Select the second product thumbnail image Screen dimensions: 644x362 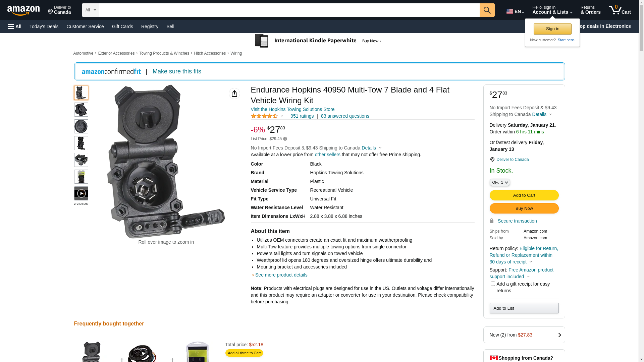[x=81, y=110]
